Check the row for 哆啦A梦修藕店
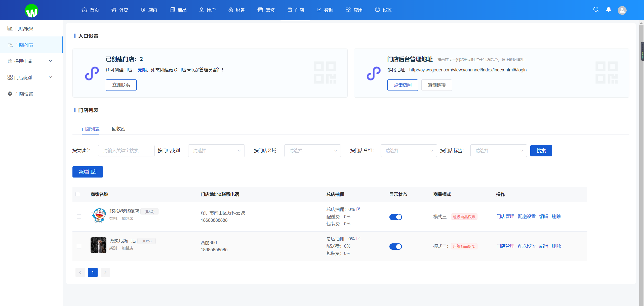The height and width of the screenshot is (306, 644). (x=79, y=216)
